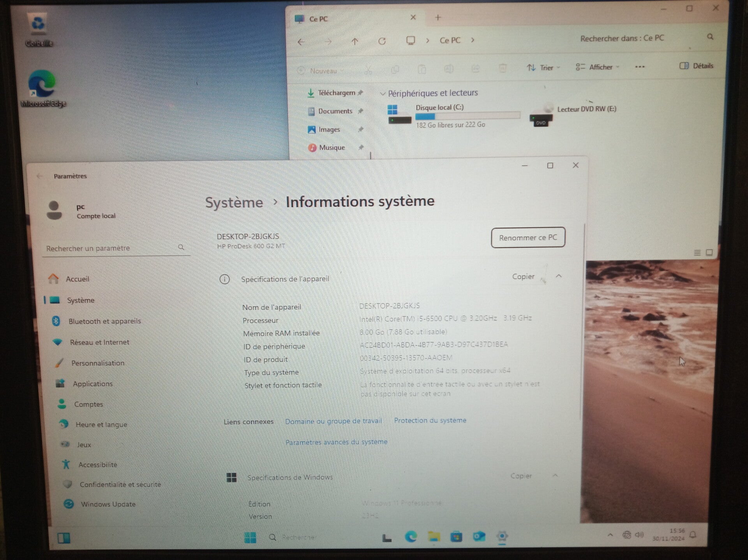Go to Personnalisation settings
Image resolution: width=748 pixels, height=560 pixels.
[97, 363]
